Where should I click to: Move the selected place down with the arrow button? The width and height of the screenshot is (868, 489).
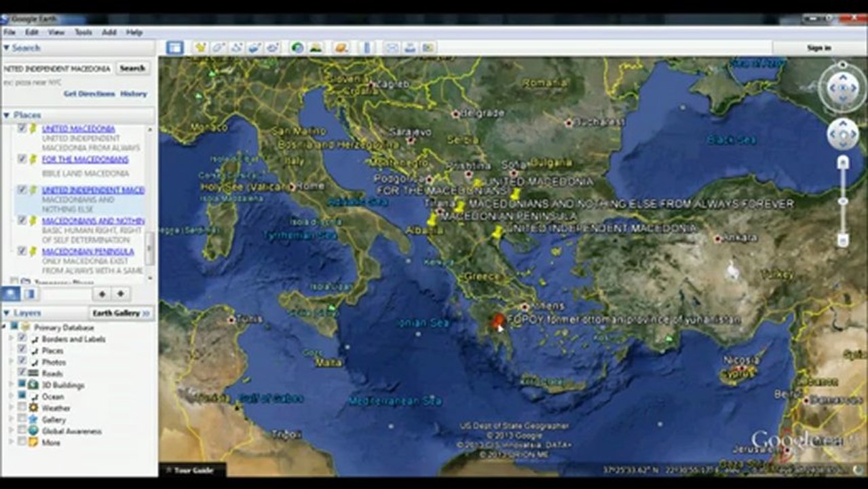coord(120,294)
